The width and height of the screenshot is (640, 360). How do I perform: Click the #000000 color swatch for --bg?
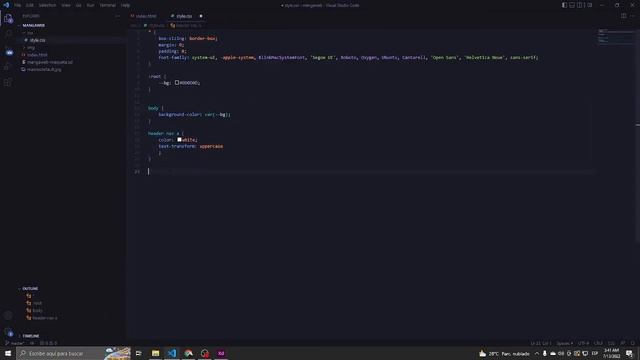pyautogui.click(x=177, y=82)
